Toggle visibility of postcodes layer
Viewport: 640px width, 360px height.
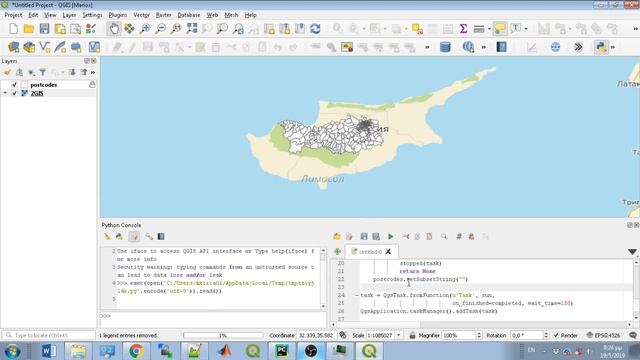14,84
